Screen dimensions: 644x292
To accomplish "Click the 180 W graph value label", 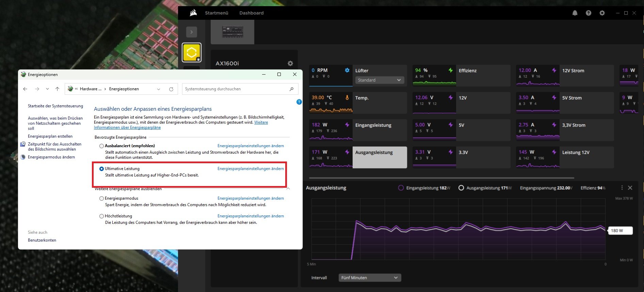I will 621,231.
